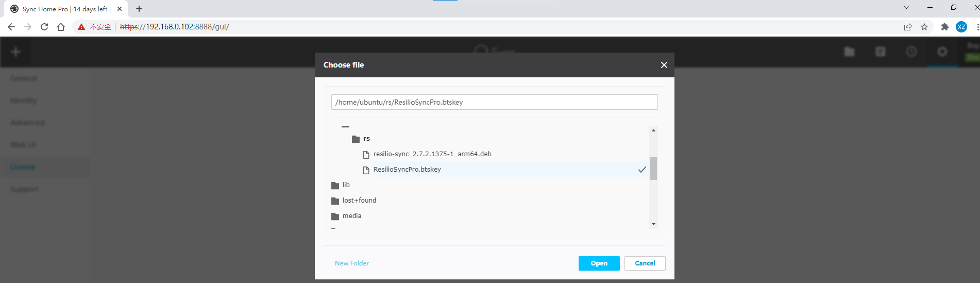The image size is (980, 283).
Task: Open the License settings tab
Action: tap(23, 167)
